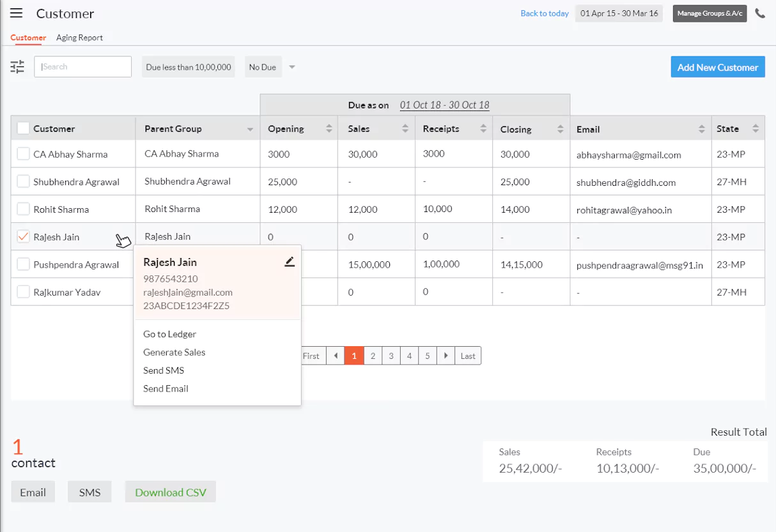Click the bottom SMS button
This screenshot has height=532, width=776.
point(89,492)
